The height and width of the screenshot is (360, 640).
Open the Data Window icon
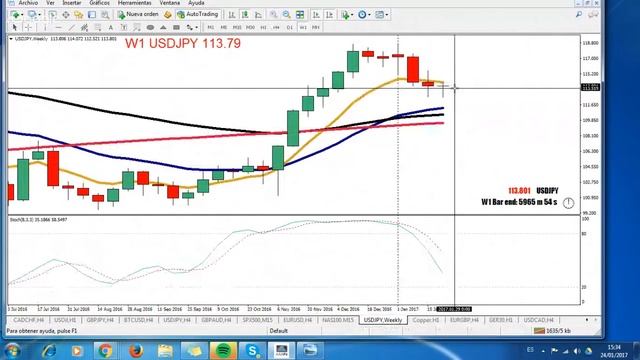(65, 15)
